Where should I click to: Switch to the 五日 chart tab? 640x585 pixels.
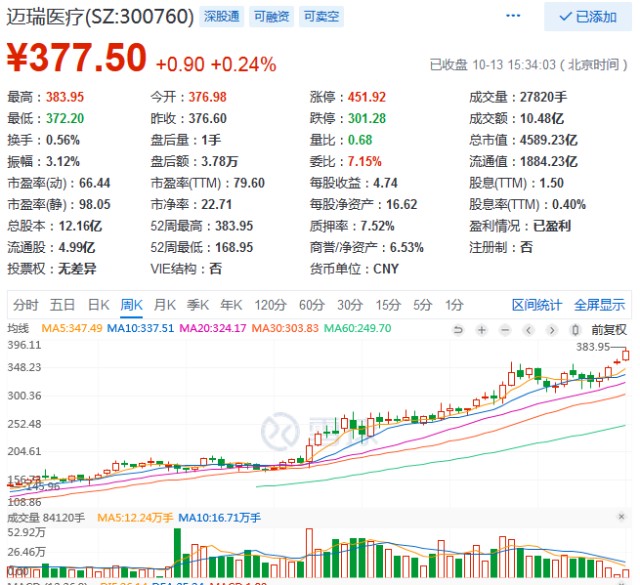coord(62,305)
